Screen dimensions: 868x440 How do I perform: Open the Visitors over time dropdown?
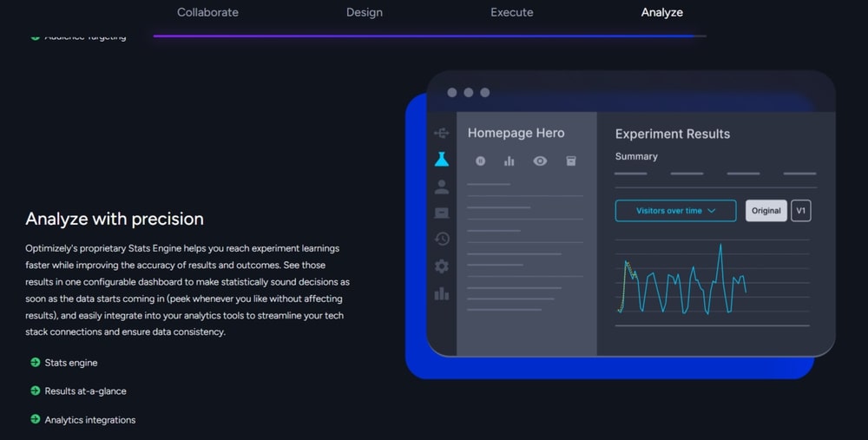click(x=675, y=211)
